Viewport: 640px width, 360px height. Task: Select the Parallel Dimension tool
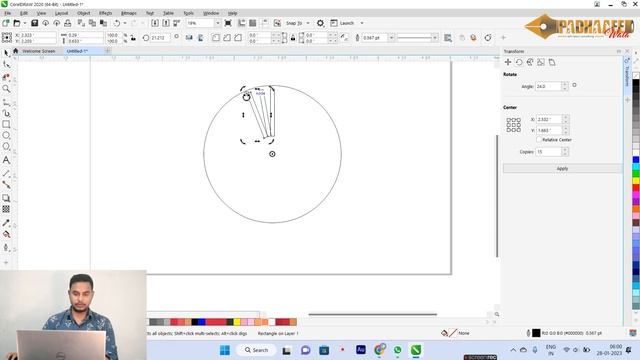pyautogui.click(x=6, y=173)
